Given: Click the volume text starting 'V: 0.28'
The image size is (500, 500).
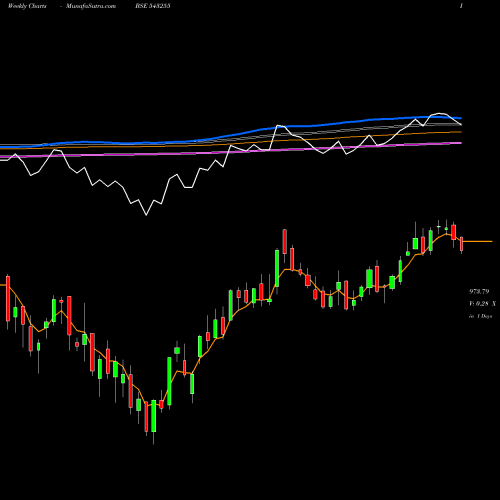Looking at the screenshot, I should tap(482, 304).
